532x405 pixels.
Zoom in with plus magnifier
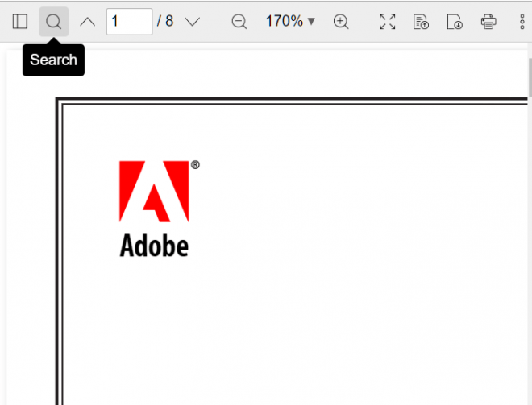click(x=341, y=22)
